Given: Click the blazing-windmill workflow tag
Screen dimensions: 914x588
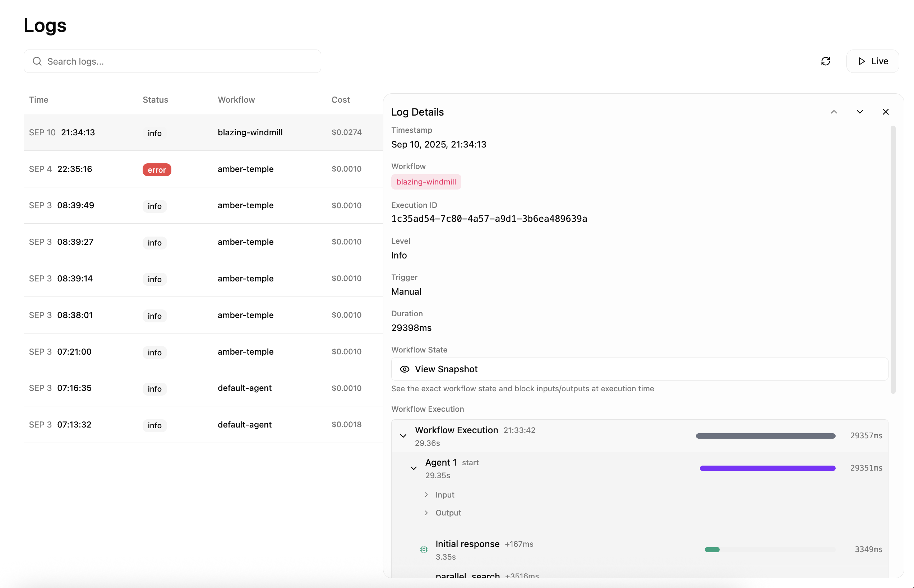Looking at the screenshot, I should pyautogui.click(x=426, y=182).
